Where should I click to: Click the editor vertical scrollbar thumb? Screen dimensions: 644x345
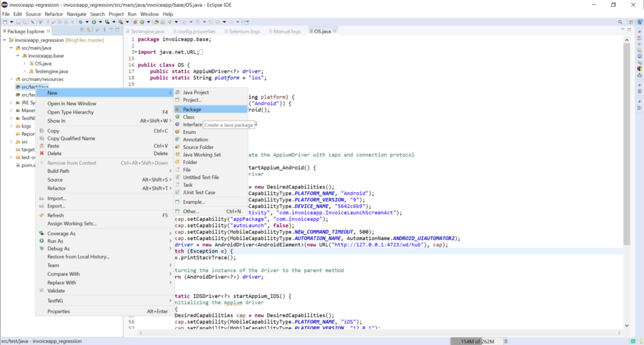point(627,143)
